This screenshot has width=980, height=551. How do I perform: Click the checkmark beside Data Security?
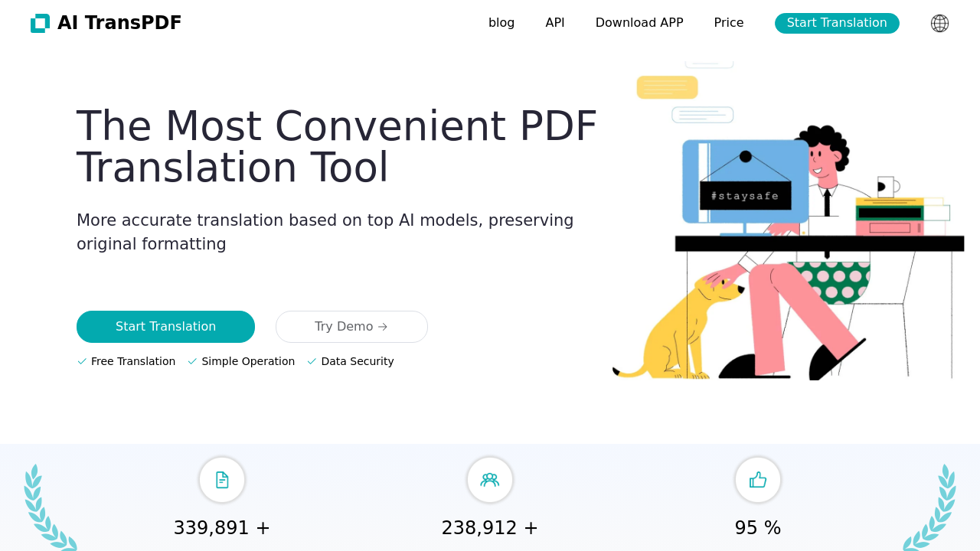pos(312,361)
